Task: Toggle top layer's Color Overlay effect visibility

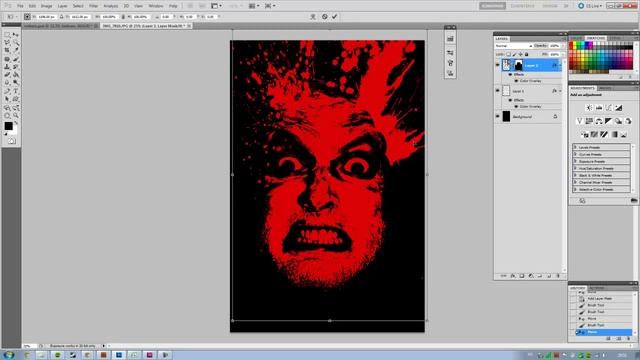Action: [x=516, y=81]
